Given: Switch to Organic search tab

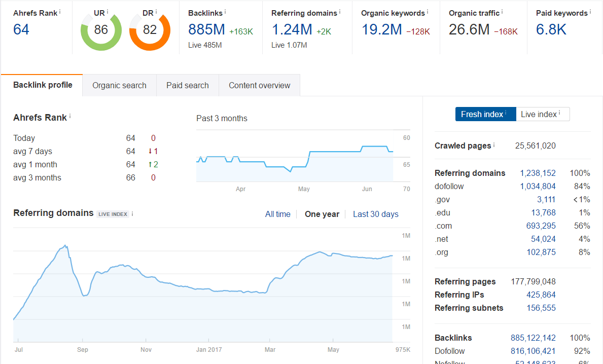Looking at the screenshot, I should pos(120,85).
